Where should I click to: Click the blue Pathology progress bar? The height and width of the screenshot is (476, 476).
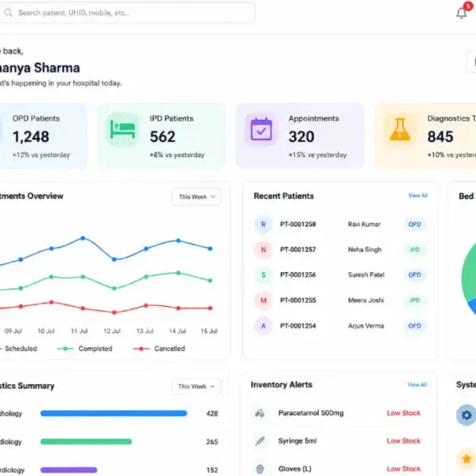click(114, 413)
